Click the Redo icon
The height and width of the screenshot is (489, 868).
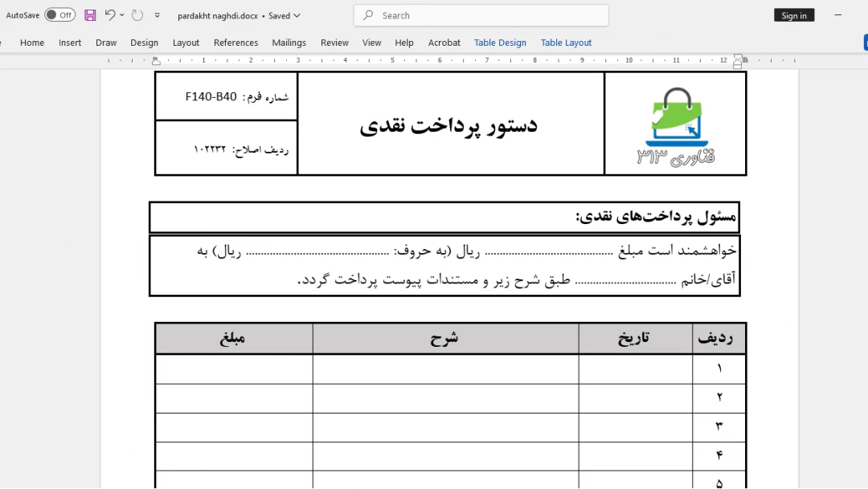(x=137, y=15)
